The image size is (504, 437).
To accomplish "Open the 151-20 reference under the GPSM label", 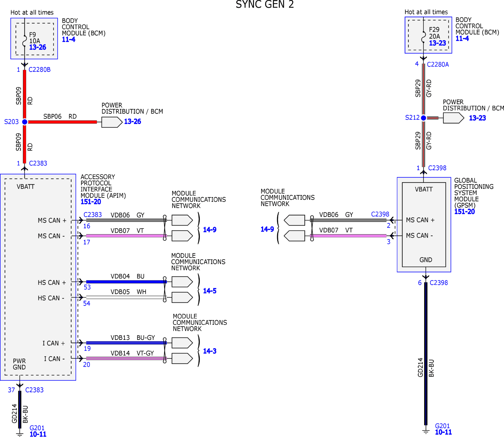I will point(464,212).
